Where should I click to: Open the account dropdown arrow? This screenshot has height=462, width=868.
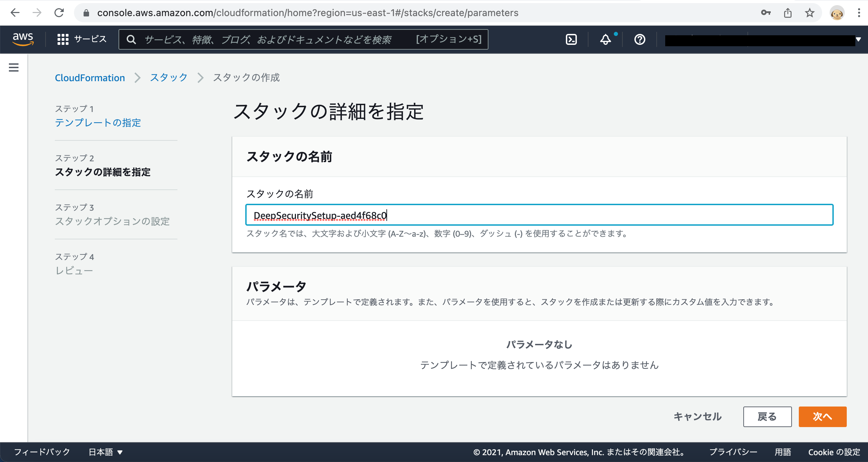[x=858, y=40]
